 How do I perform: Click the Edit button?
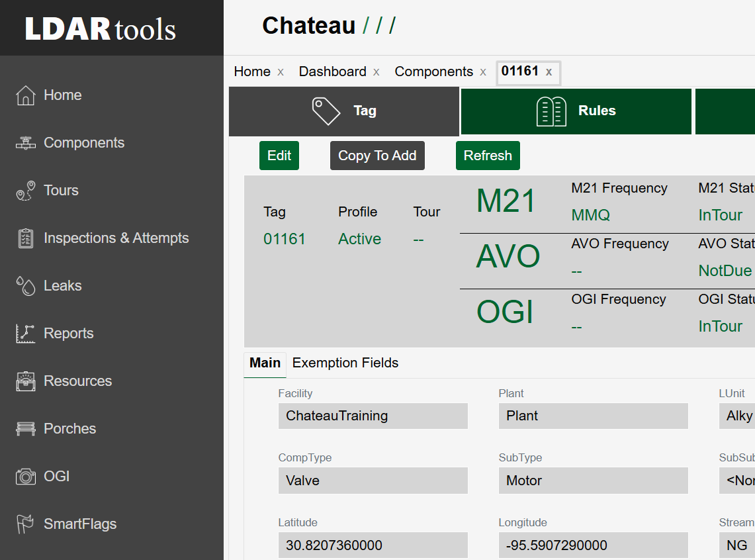pos(279,156)
